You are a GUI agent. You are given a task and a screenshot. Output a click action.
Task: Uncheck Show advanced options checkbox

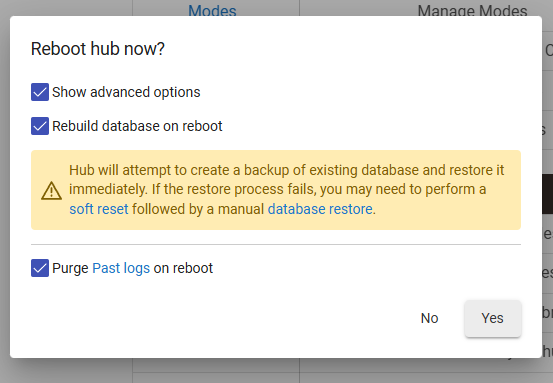tap(40, 92)
